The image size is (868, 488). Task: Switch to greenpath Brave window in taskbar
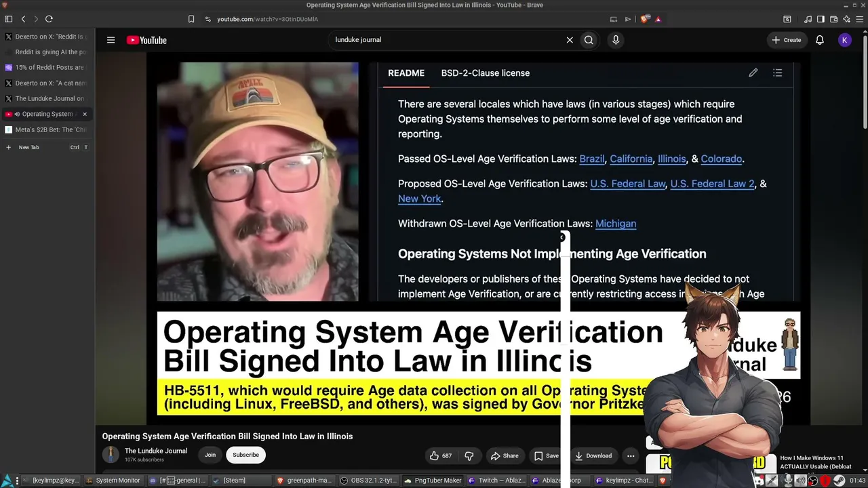tap(304, 481)
